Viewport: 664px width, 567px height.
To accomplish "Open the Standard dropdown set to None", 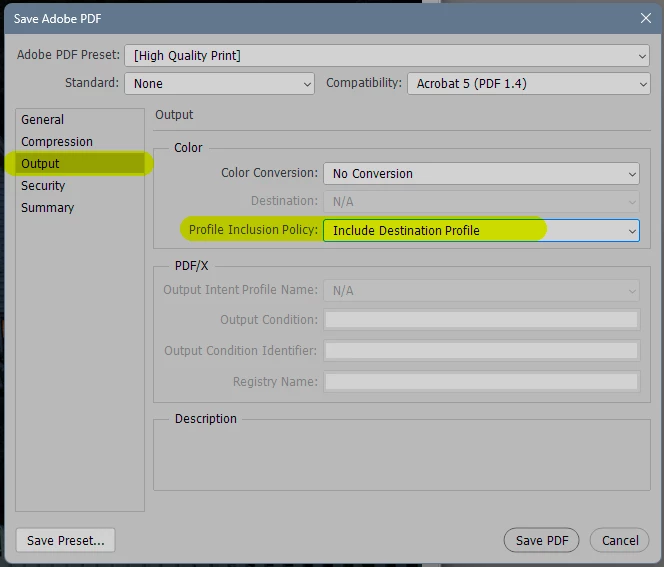I will (219, 83).
